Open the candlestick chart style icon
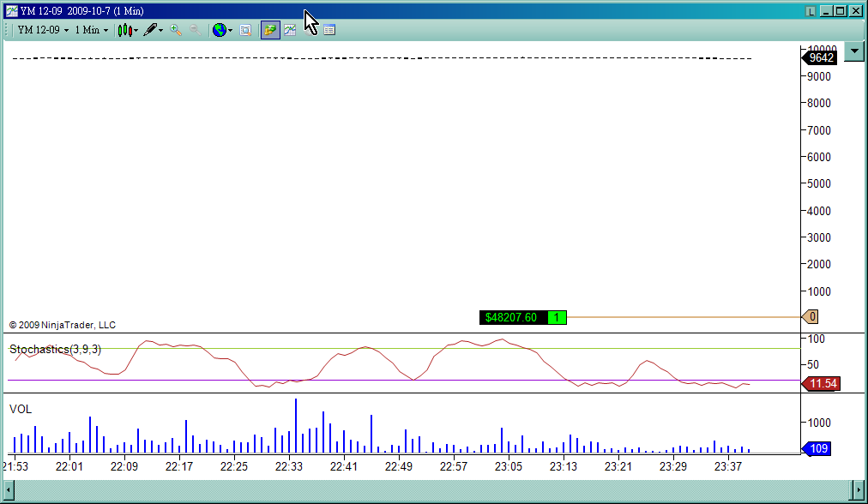 125,30
